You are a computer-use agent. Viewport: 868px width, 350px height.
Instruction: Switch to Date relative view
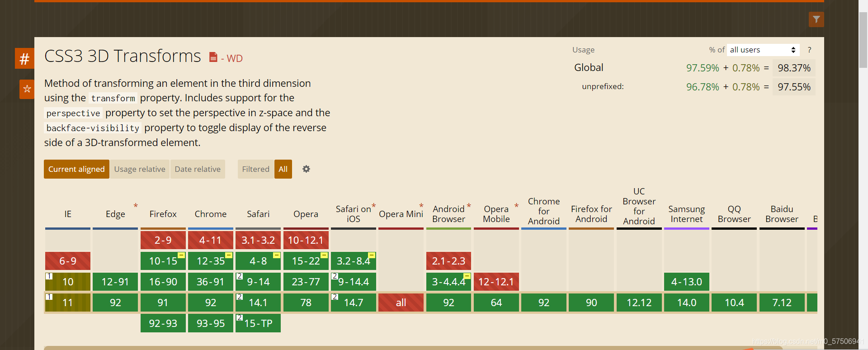point(198,169)
